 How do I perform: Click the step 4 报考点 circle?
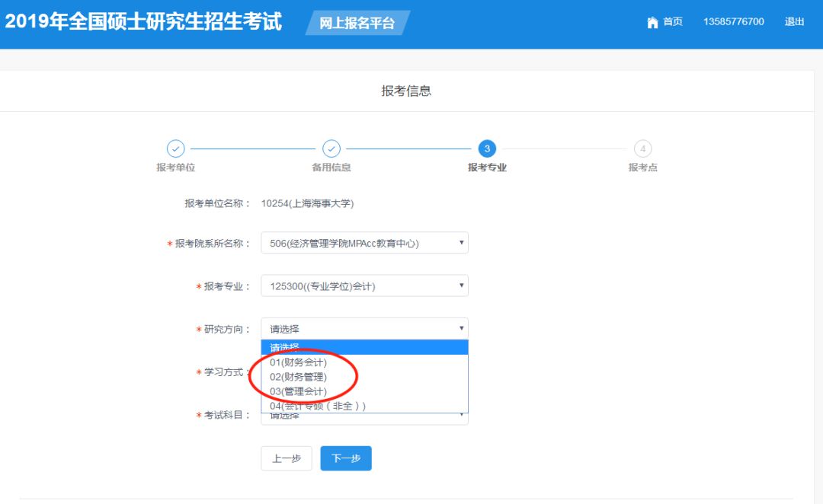(x=642, y=148)
